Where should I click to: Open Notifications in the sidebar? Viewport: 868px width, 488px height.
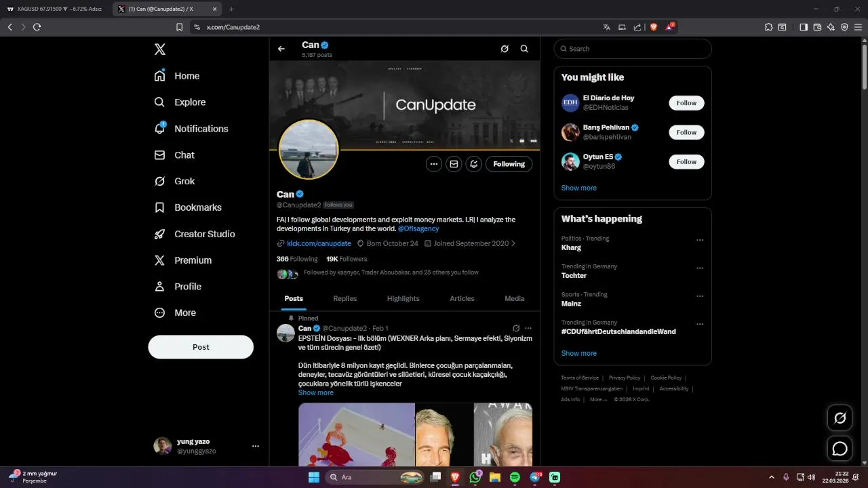coord(191,129)
